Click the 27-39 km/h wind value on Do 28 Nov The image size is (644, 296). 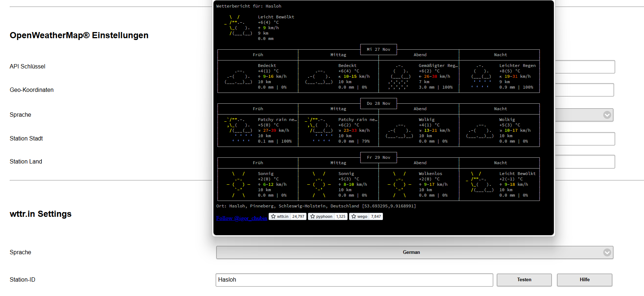coord(276,130)
